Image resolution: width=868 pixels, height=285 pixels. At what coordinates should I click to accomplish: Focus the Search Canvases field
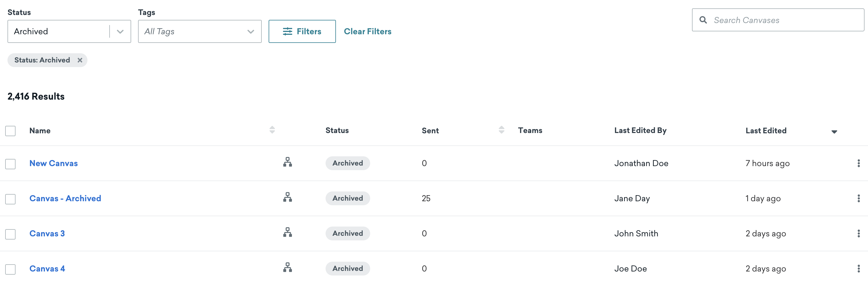coord(778,20)
